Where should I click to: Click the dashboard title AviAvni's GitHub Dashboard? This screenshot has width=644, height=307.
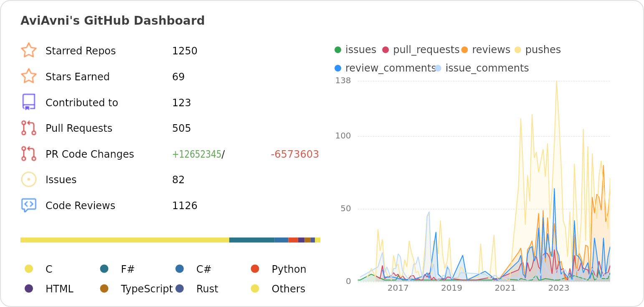click(113, 20)
